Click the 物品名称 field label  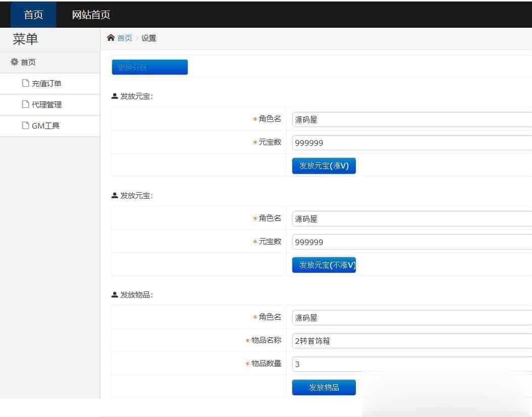[x=267, y=340]
